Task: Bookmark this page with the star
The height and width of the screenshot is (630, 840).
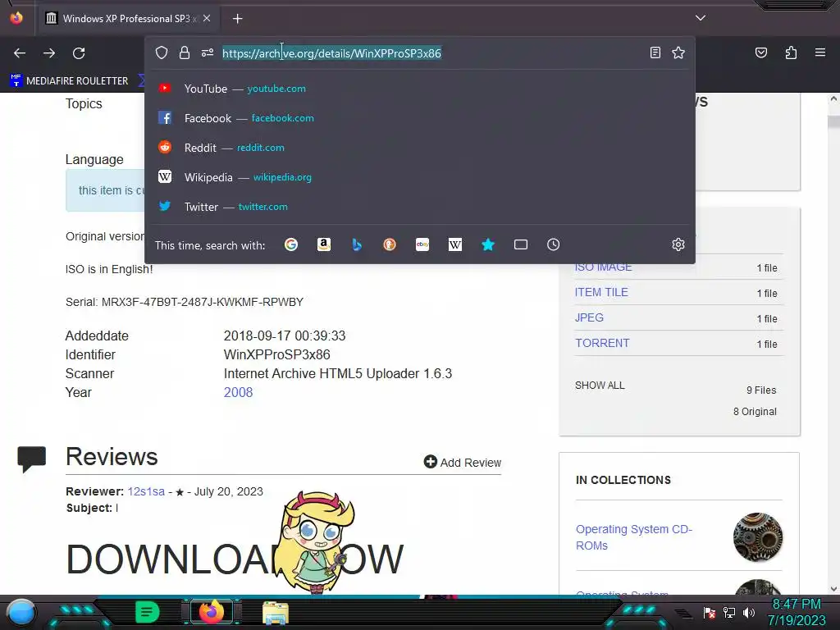Action: (678, 52)
